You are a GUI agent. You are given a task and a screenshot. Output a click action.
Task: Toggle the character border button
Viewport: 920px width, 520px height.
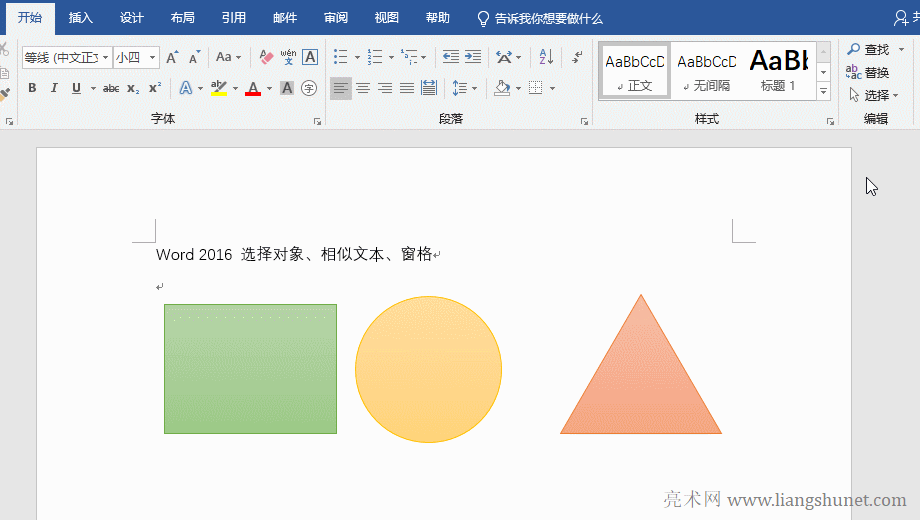click(x=310, y=57)
